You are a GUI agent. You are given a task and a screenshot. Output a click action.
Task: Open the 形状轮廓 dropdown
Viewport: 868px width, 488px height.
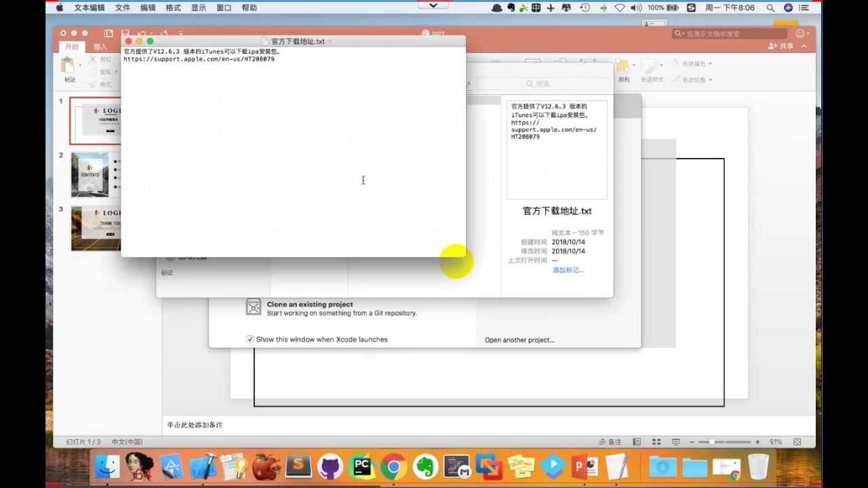(x=710, y=80)
